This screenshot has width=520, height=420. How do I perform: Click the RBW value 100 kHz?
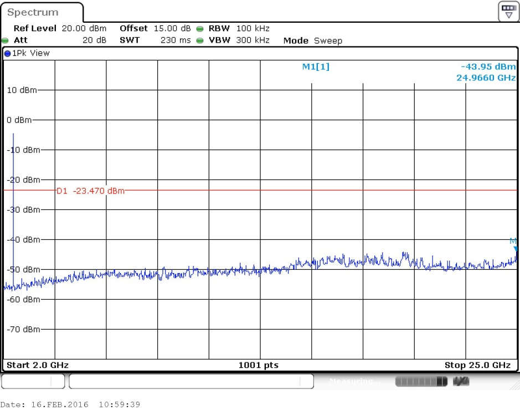(x=253, y=28)
